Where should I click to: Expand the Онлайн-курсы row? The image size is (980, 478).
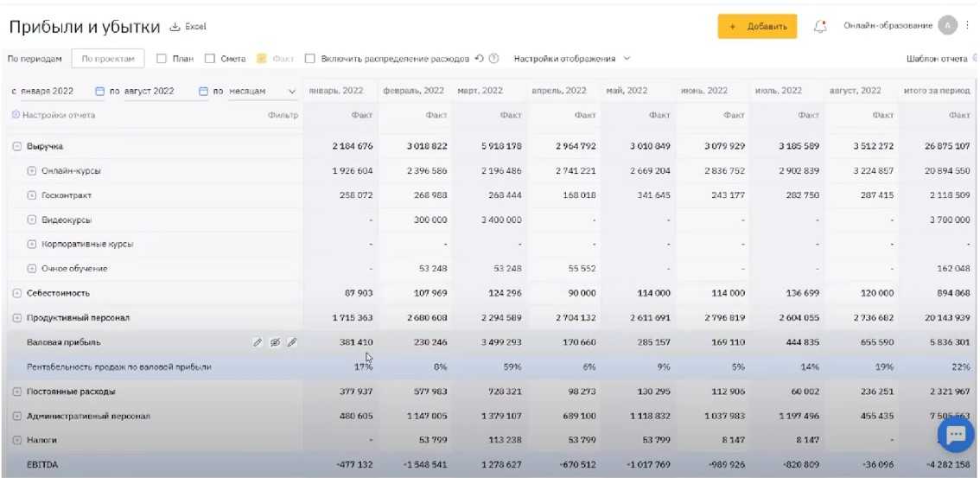(x=32, y=171)
